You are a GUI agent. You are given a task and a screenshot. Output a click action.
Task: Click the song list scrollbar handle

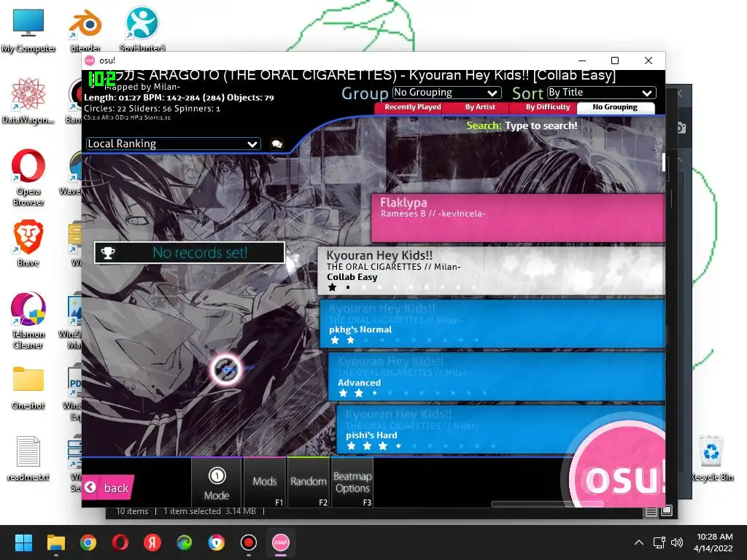pos(664,163)
